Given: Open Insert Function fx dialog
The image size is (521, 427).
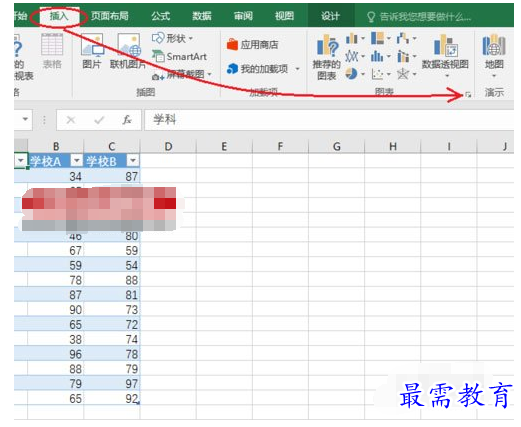Looking at the screenshot, I should point(127,120).
